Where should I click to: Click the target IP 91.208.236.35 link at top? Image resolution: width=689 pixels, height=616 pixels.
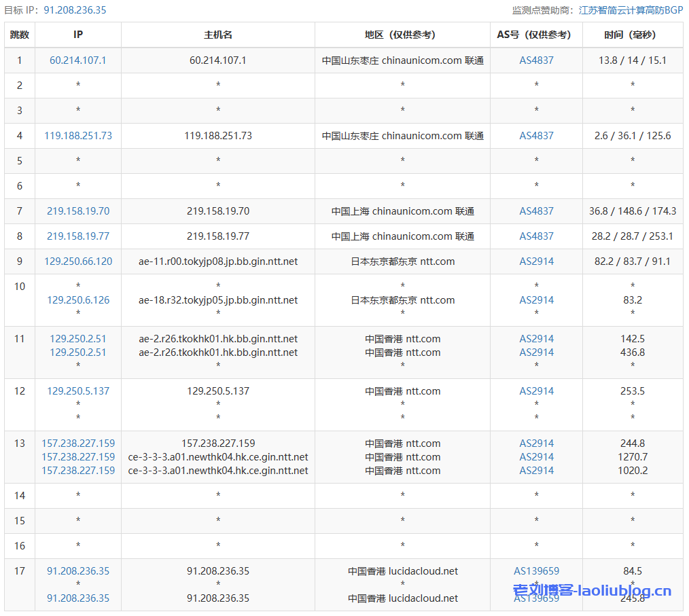pyautogui.click(x=75, y=10)
